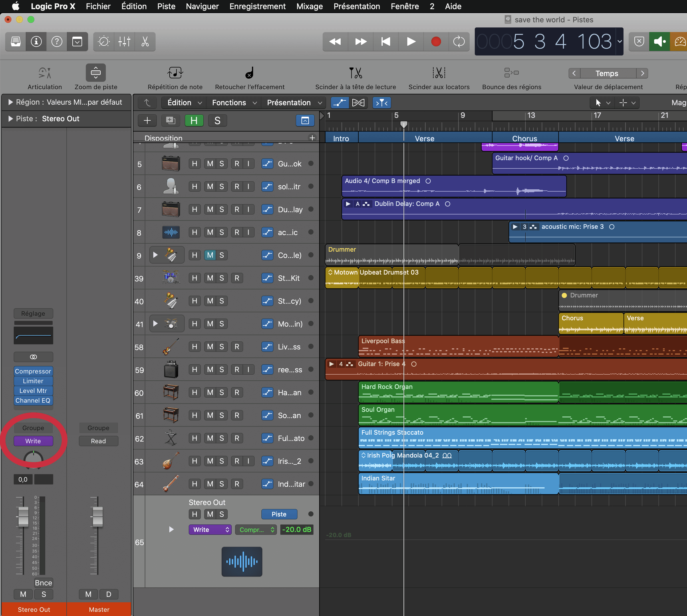This screenshot has width=687, height=616.
Task: Click the Articulation toolbar icon
Action: tap(45, 73)
